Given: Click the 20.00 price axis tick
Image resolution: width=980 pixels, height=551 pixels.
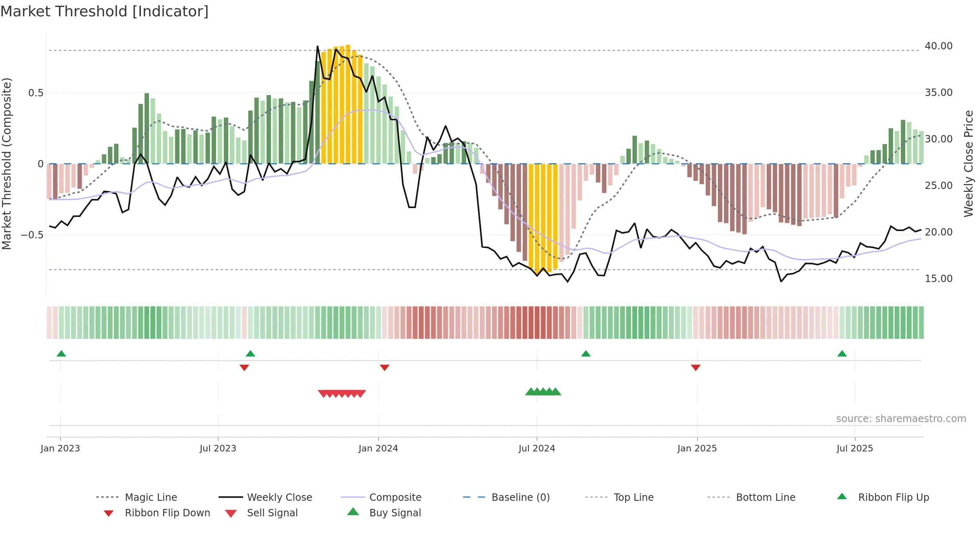Looking at the screenshot, I should click(939, 232).
